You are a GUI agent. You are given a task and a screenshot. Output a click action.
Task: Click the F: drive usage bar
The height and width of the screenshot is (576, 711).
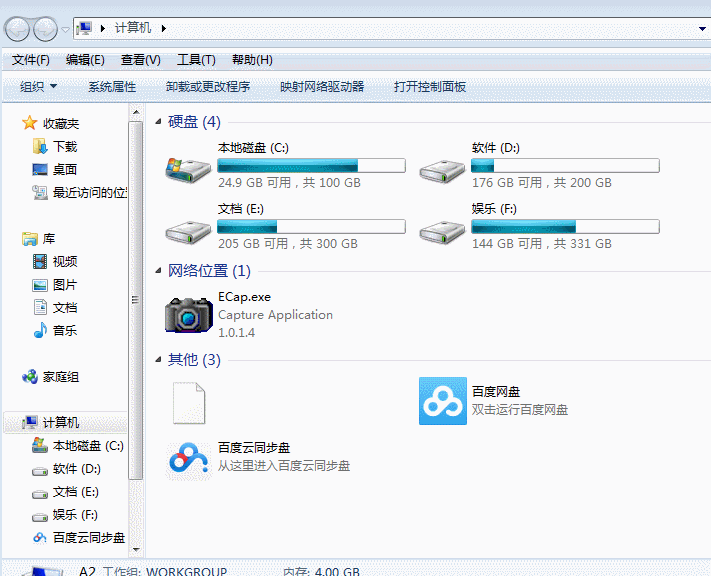[x=565, y=227]
